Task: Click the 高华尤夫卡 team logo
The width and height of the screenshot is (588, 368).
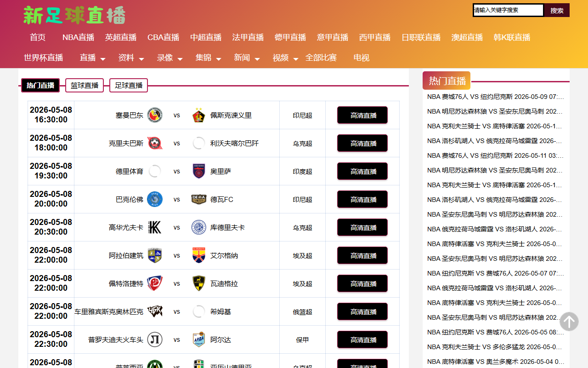Action: click(155, 227)
